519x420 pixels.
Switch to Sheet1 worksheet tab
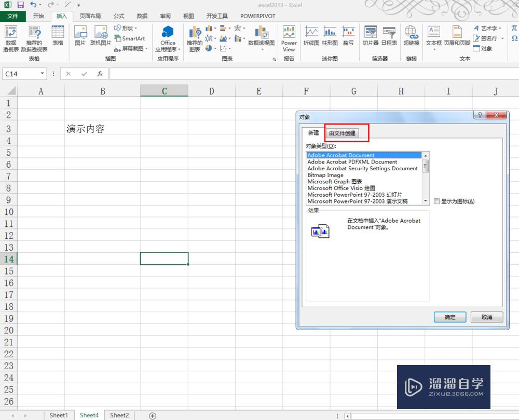point(59,415)
